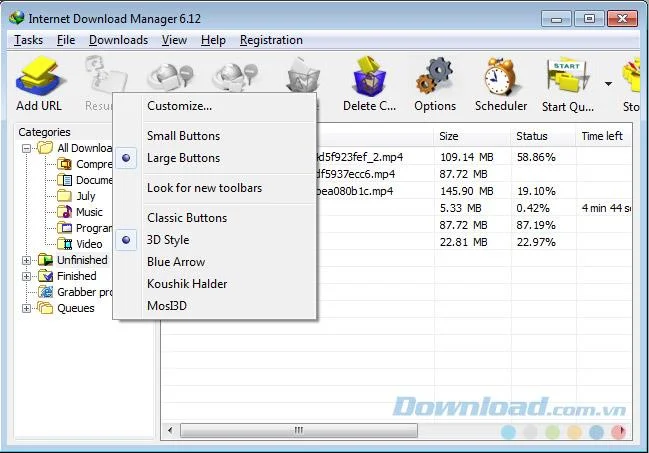
Task: Click the Grabber projects icon
Action: pos(46,292)
